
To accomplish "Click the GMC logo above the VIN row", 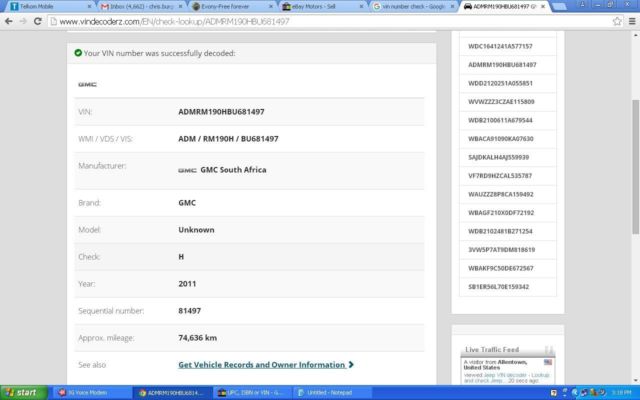I will [x=87, y=84].
